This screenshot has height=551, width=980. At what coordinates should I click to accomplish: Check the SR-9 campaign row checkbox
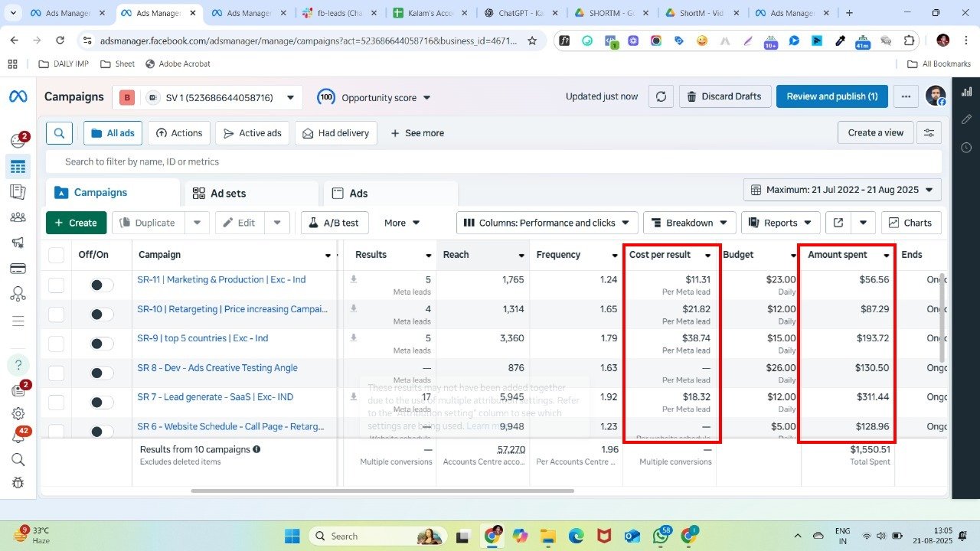point(57,344)
